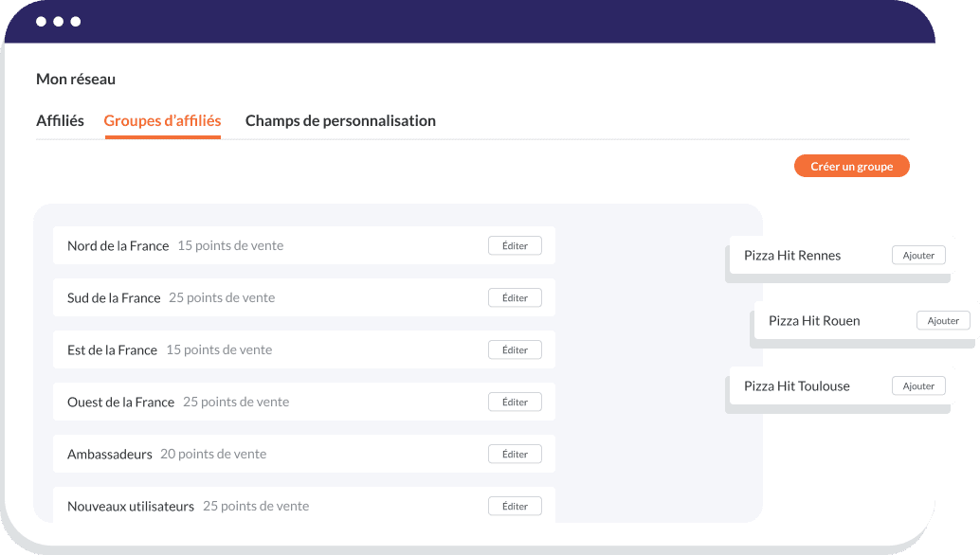Edit the Est de la France group
Screen dimensions: 980x555
515,349
